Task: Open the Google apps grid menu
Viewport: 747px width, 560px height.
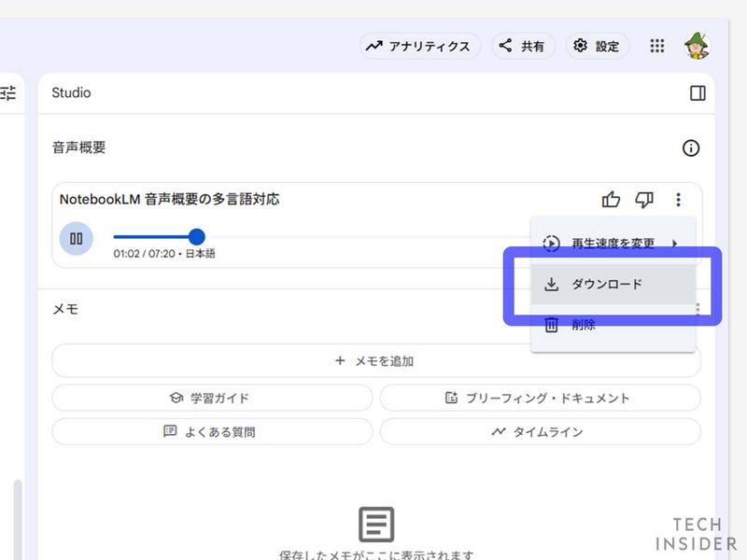Action: click(657, 45)
